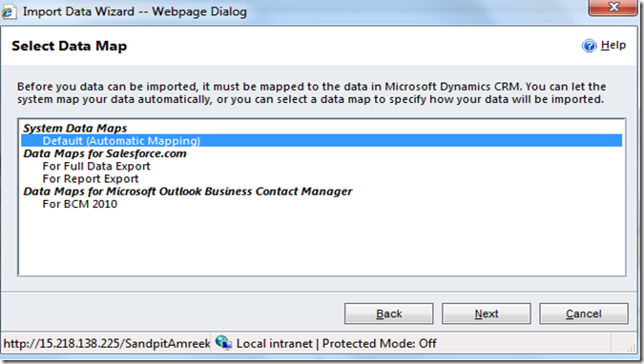Open the Help link
Viewport: 644px width, 364px height.
[x=613, y=45]
